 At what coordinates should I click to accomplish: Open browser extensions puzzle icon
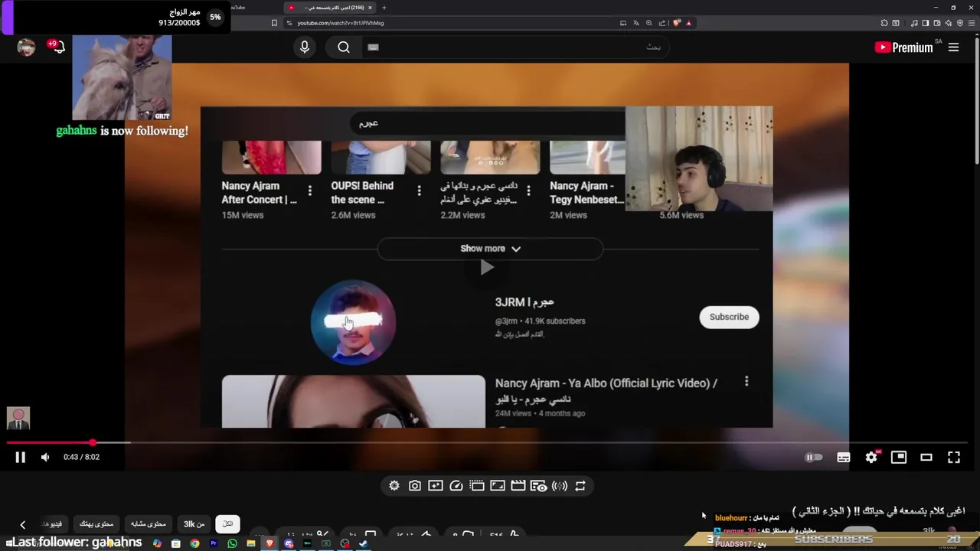(x=883, y=23)
